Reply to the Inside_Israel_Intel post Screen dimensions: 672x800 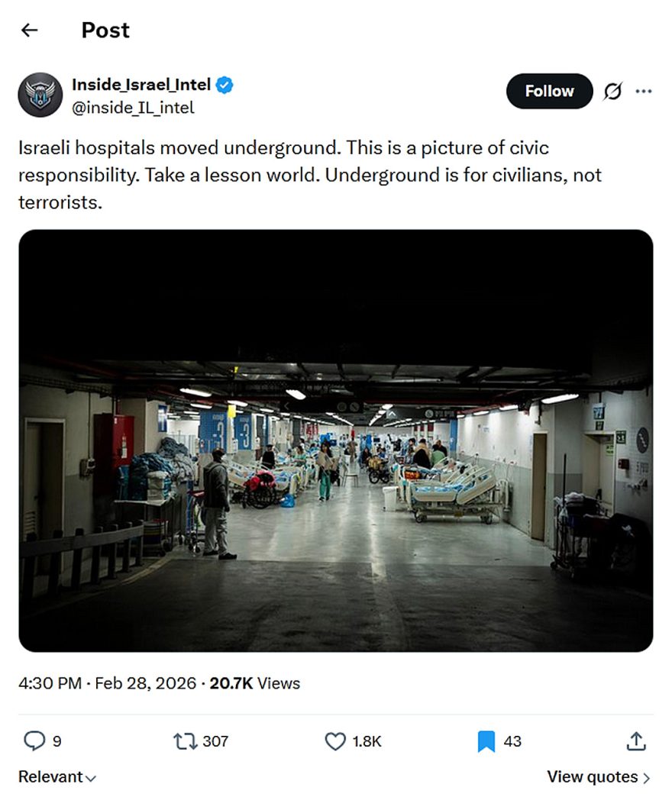pos(35,740)
